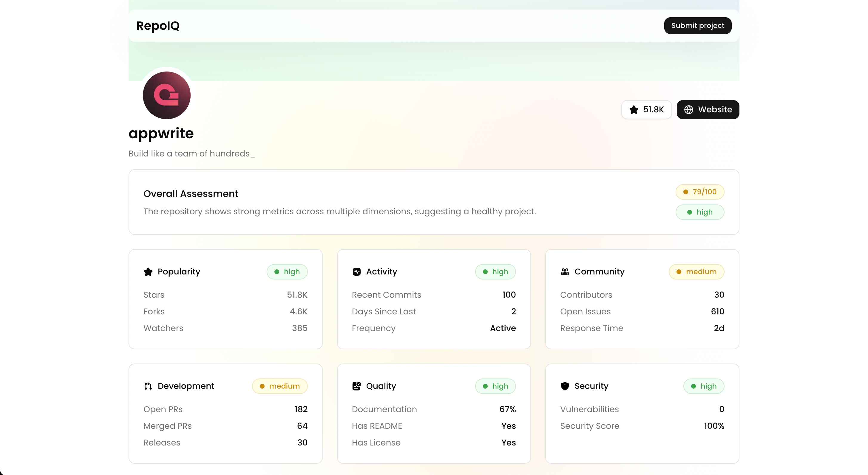Click the Contributors label

coord(586,294)
